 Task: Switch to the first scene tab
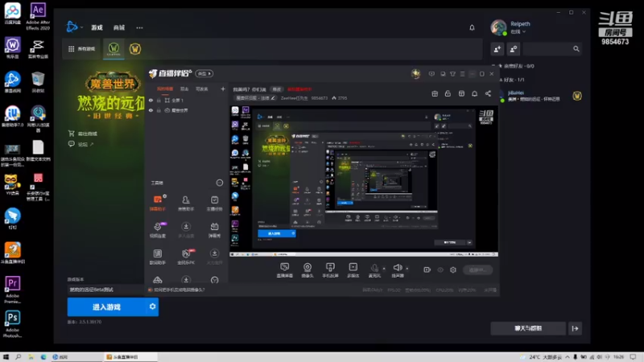coord(165,88)
